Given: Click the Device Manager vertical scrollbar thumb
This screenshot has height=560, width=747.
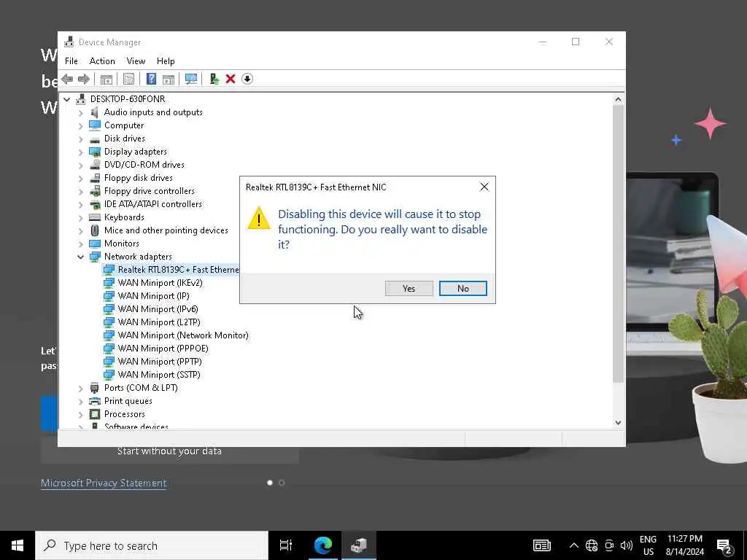Looking at the screenshot, I should pos(618,244).
